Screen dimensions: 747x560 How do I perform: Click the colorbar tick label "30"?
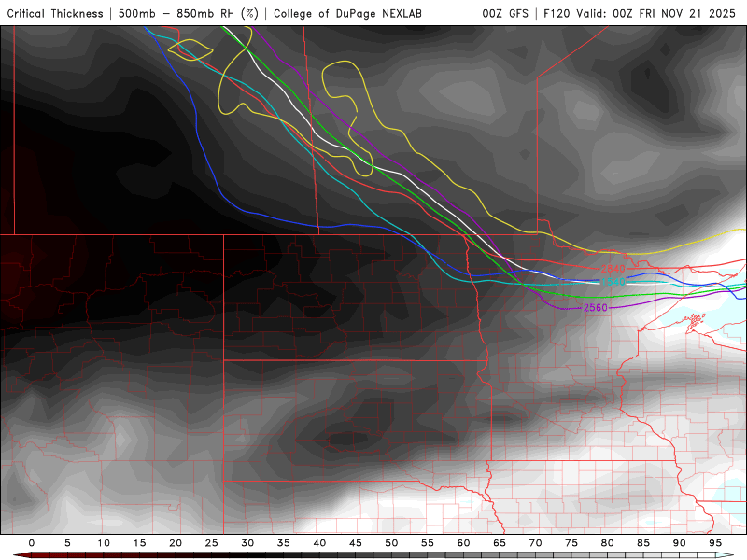[x=247, y=543]
